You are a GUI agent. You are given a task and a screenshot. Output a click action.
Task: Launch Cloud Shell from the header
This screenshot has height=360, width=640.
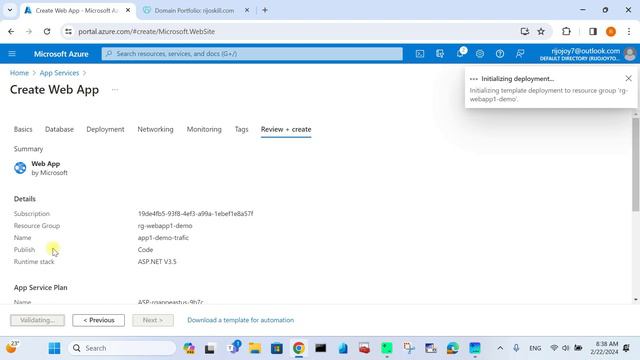point(420,53)
